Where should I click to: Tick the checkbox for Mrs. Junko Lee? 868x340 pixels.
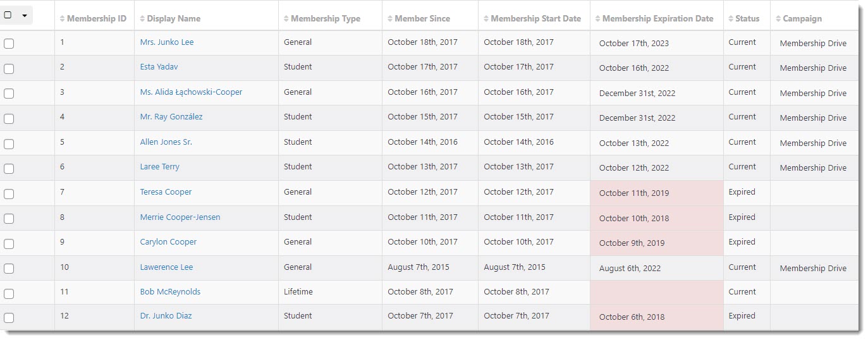pyautogui.click(x=9, y=44)
